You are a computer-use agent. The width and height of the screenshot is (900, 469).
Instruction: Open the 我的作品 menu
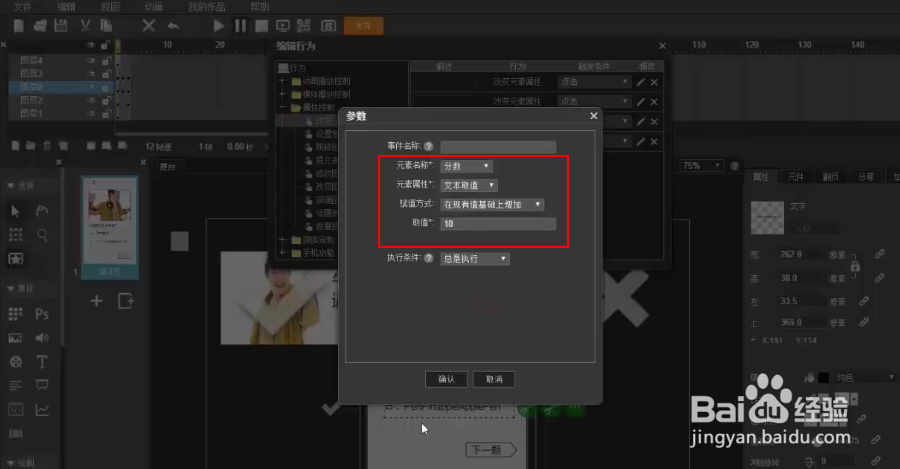click(207, 7)
